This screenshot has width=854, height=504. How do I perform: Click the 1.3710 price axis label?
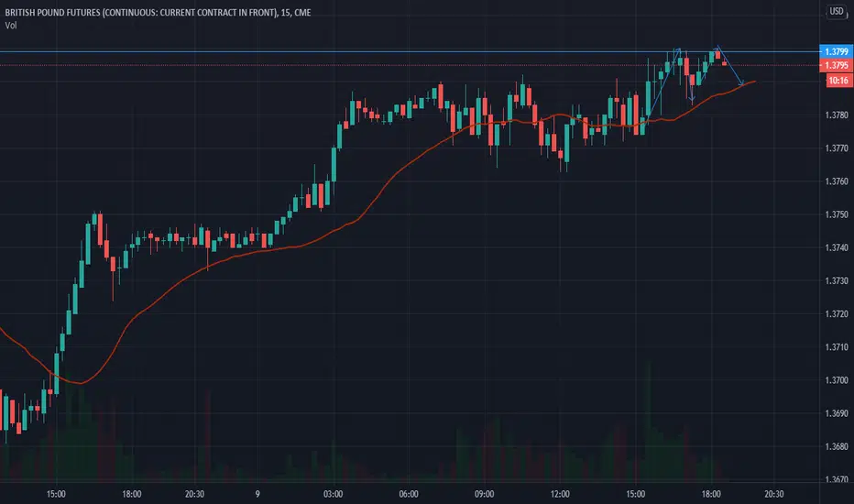point(837,347)
